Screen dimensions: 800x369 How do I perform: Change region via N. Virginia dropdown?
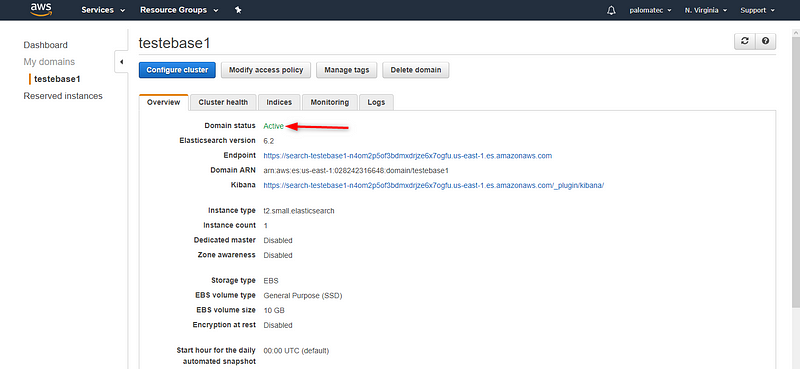[706, 10]
